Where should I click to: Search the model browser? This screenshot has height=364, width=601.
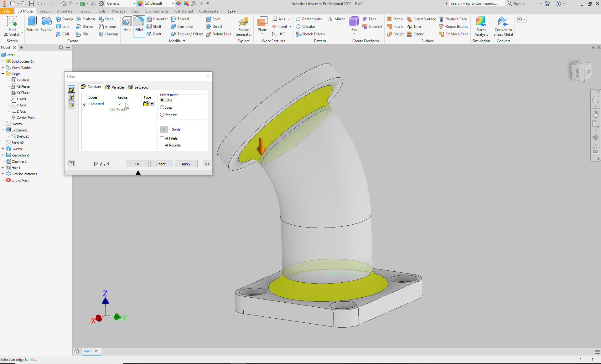click(x=61, y=48)
